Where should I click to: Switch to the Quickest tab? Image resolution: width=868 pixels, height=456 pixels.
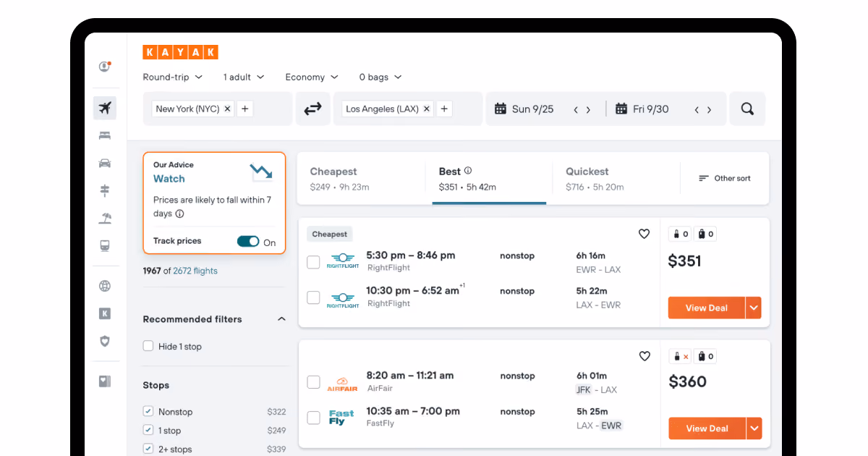[x=616, y=178]
